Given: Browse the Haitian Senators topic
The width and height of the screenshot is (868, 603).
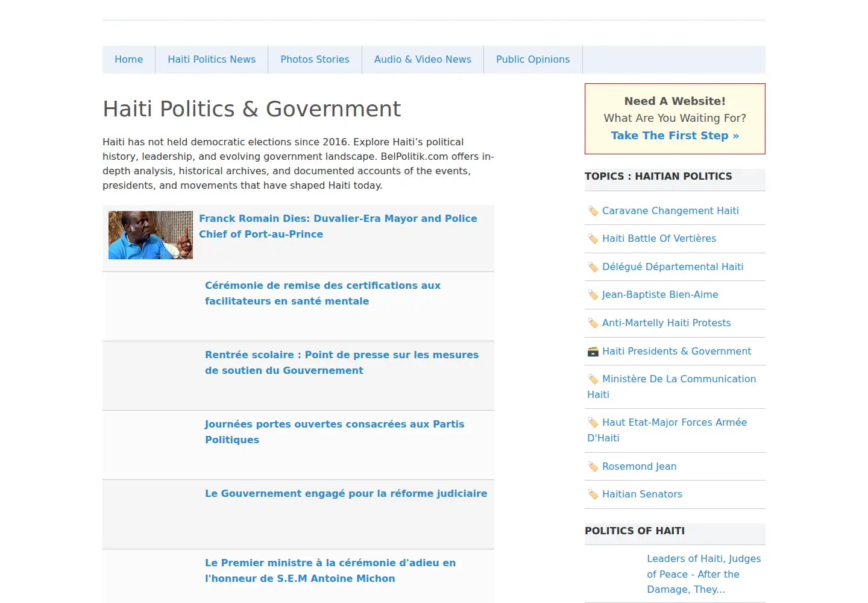Looking at the screenshot, I should click(x=642, y=494).
